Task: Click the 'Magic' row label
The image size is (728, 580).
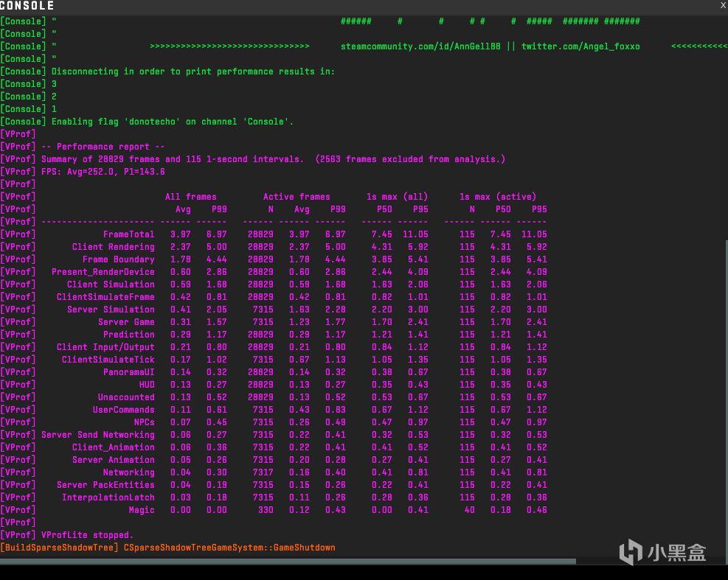Action: tap(142, 510)
